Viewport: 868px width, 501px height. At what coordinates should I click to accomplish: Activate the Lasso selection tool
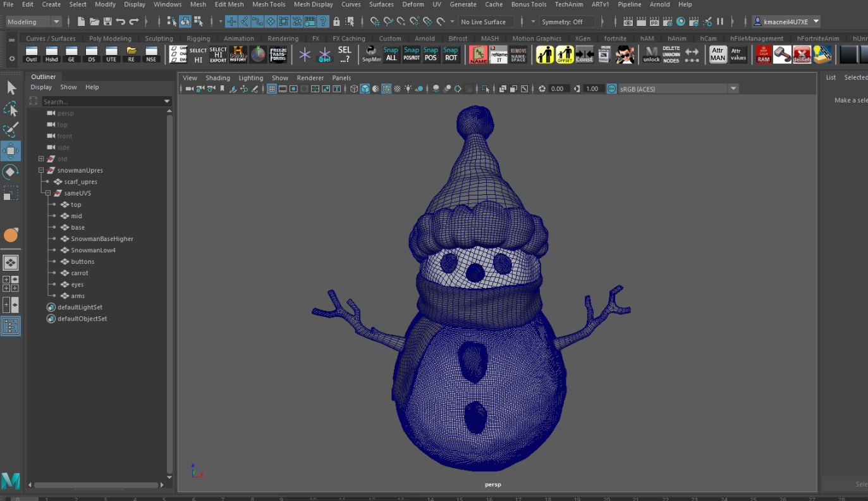11,109
